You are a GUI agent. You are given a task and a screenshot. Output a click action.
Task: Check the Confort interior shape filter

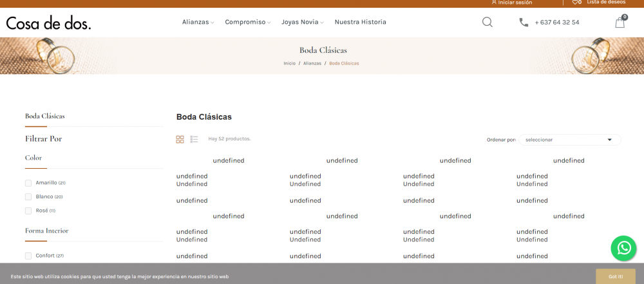(x=28, y=256)
